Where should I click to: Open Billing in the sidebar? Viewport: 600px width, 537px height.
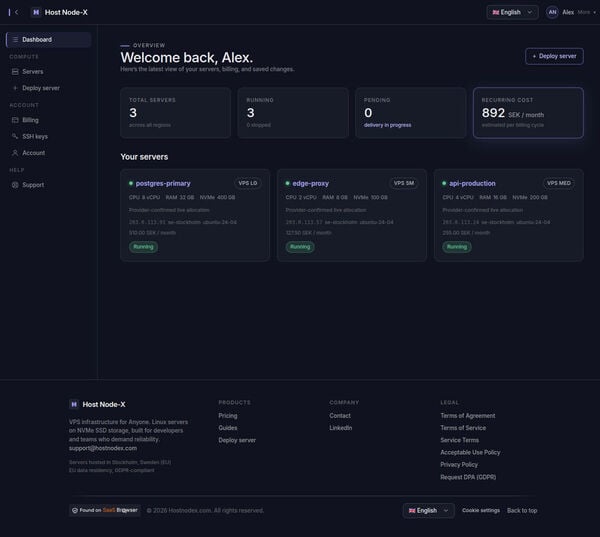click(49, 120)
